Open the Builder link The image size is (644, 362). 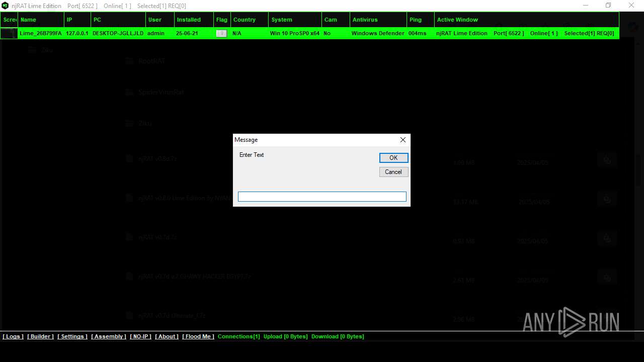[x=40, y=336]
